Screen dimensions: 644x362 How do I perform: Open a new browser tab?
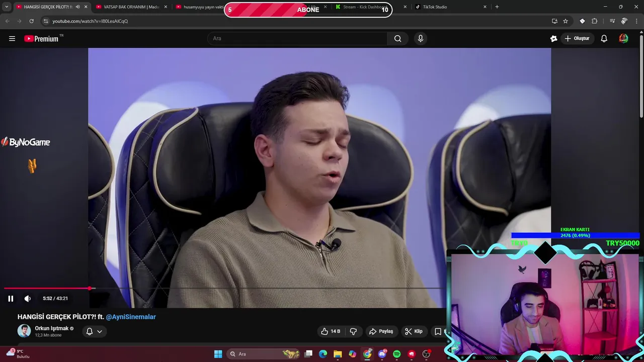coord(497,7)
